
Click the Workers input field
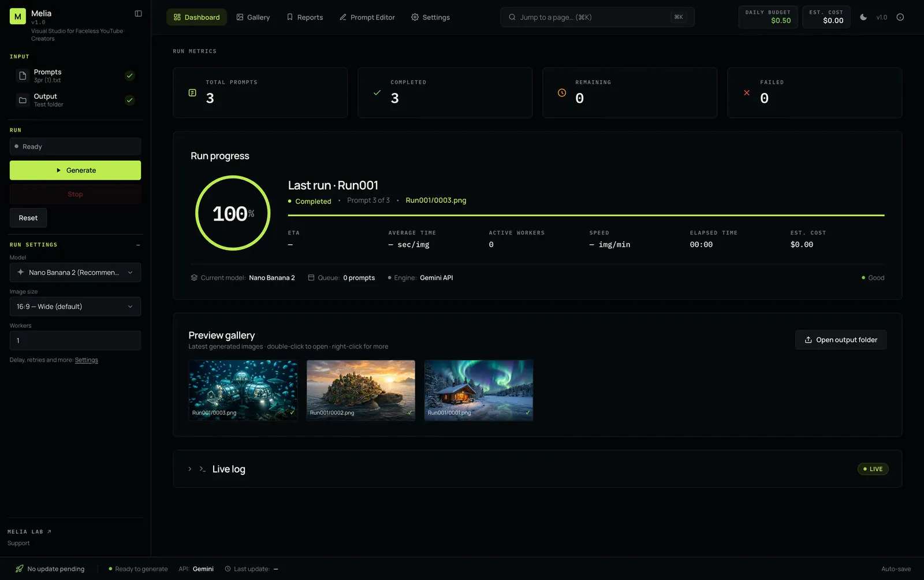coord(75,340)
